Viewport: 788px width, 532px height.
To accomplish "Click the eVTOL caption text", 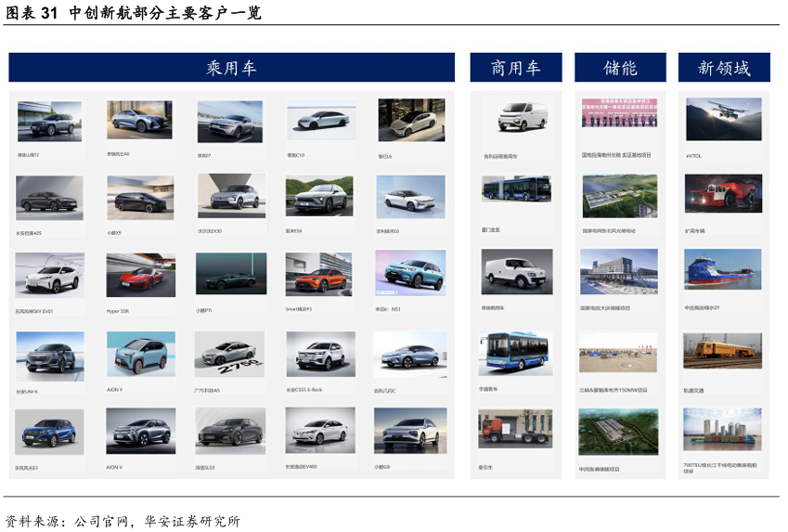I will coord(693,156).
